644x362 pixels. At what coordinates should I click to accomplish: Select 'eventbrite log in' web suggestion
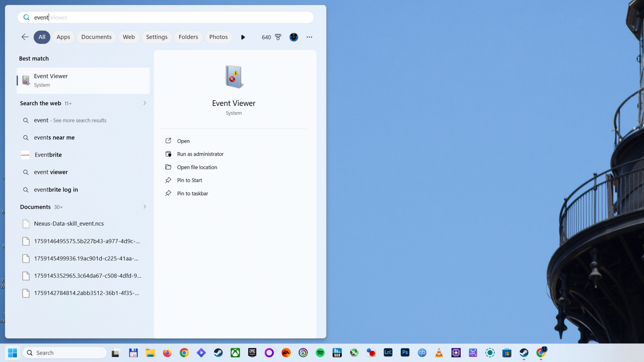tap(83, 190)
